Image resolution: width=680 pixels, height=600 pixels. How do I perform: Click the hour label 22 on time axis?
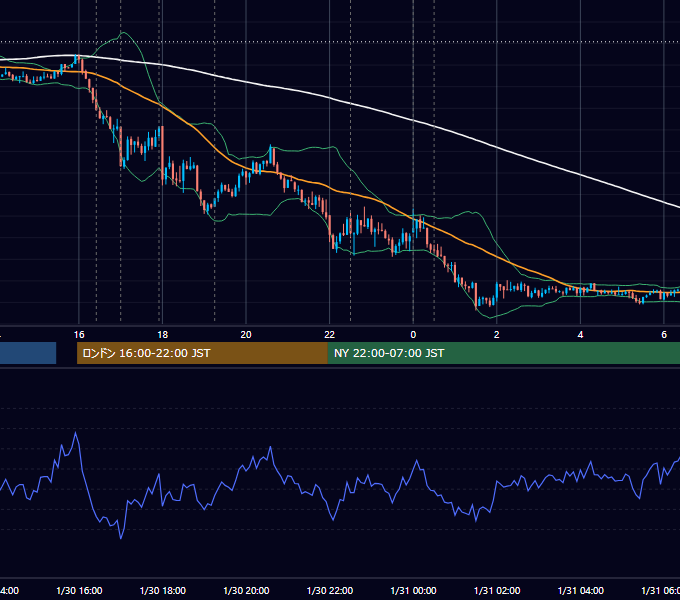tap(330, 335)
